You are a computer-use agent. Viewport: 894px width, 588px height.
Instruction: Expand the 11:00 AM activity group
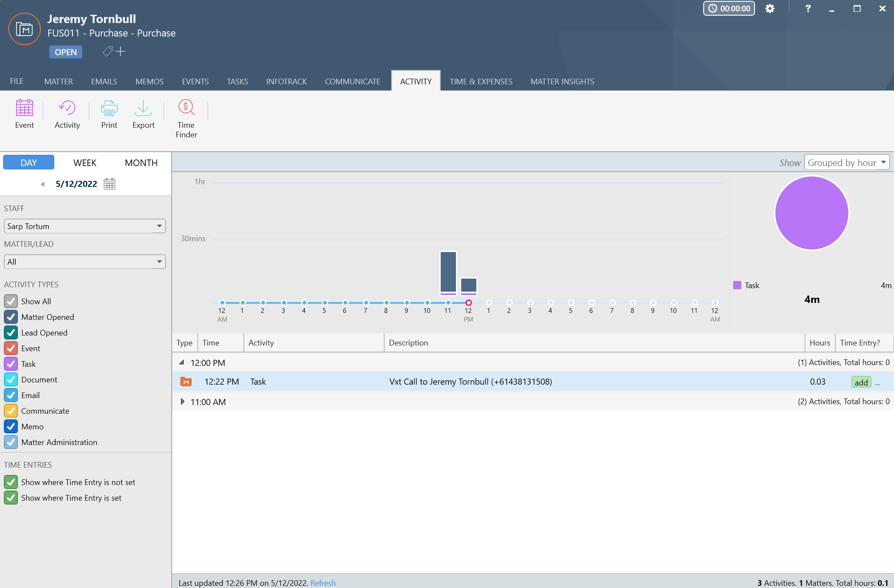click(x=182, y=402)
